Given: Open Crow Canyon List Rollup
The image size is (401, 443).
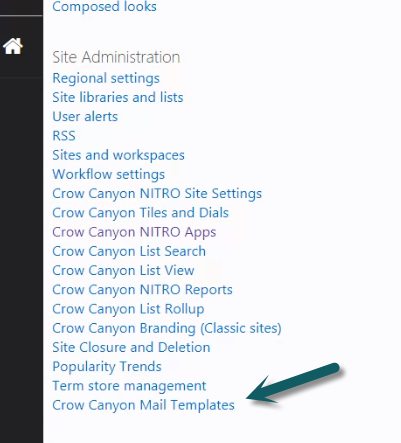Looking at the screenshot, I should tap(128, 309).
